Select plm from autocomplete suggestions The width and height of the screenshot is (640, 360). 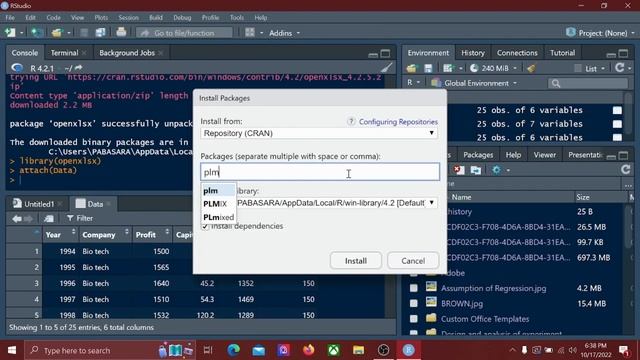pos(218,191)
